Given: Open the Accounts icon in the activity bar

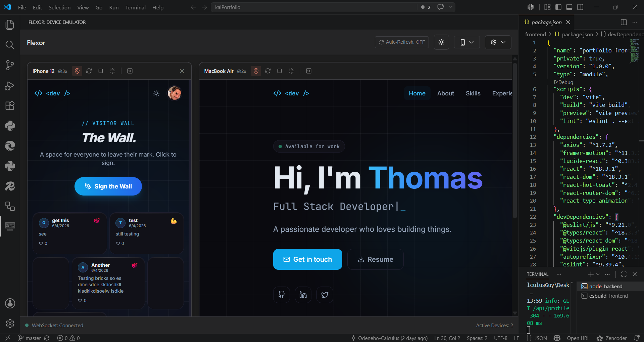Looking at the screenshot, I should (x=10, y=303).
